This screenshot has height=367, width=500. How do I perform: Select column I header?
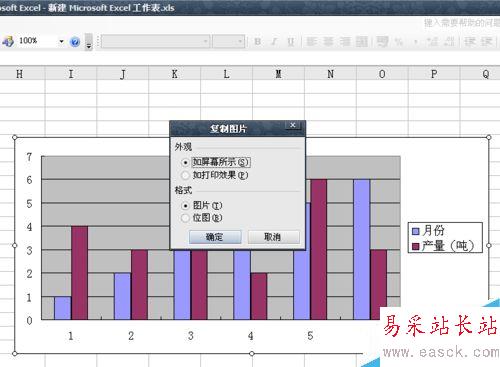pyautogui.click(x=71, y=74)
